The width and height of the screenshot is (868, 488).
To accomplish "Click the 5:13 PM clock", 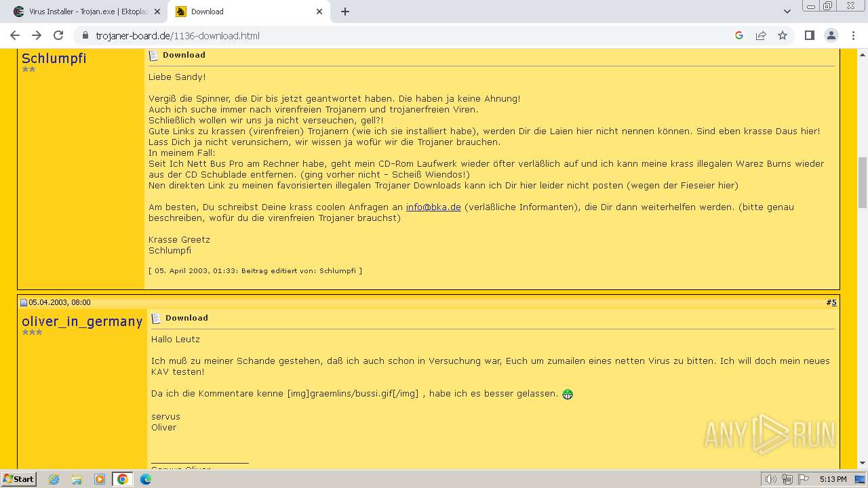I will pos(833,479).
